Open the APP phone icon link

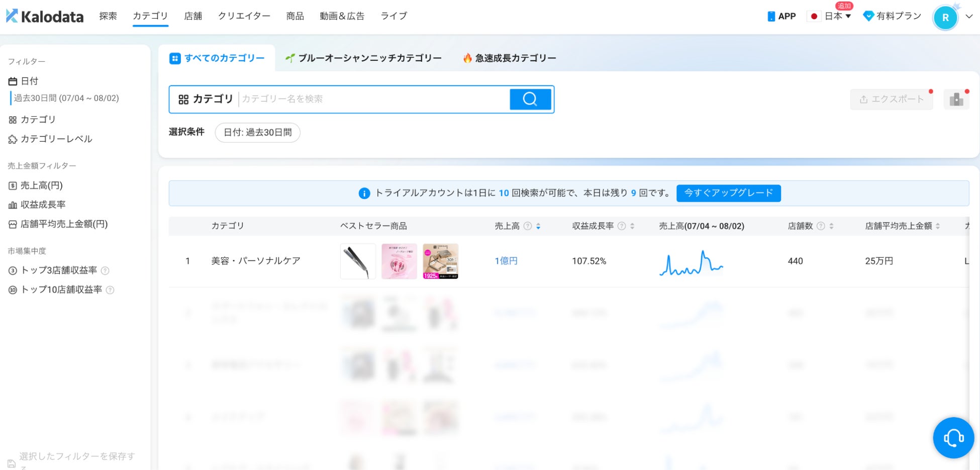tap(781, 16)
